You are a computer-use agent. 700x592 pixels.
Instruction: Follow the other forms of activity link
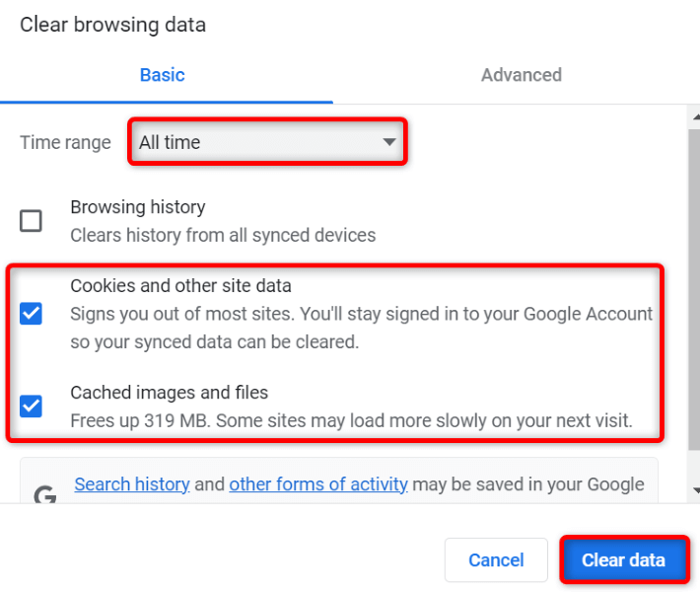tap(318, 484)
